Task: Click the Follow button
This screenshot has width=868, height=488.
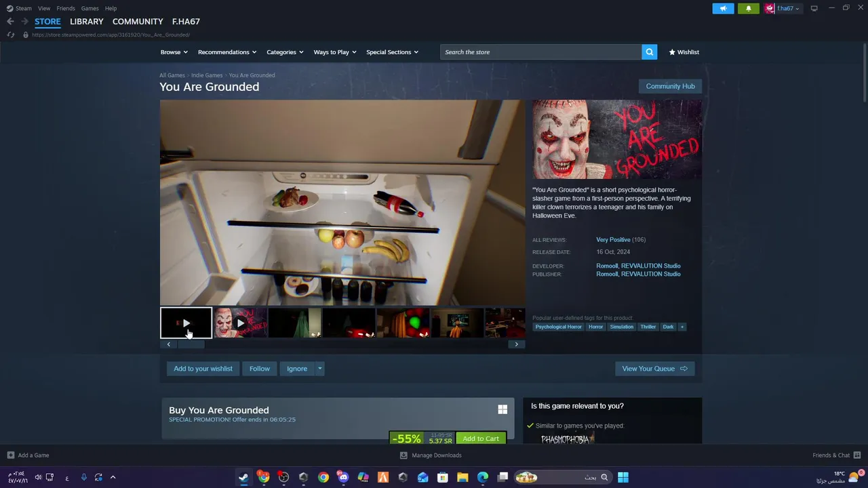Action: 260,369
